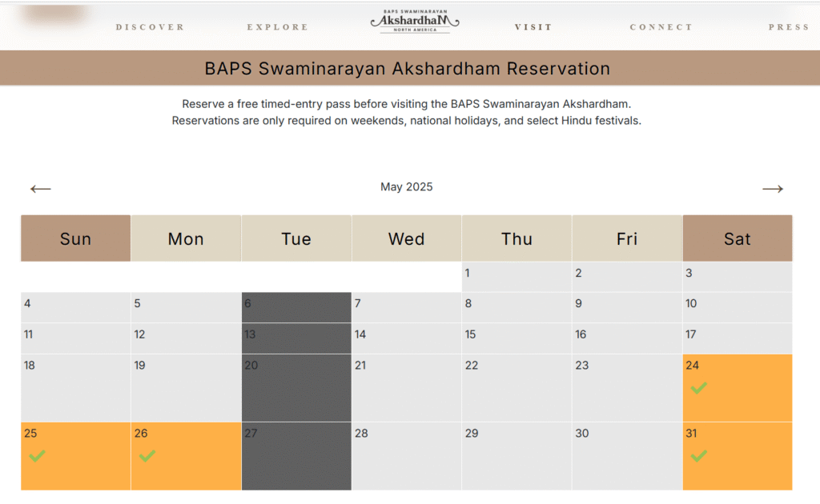The height and width of the screenshot is (504, 820).
Task: Click date cell 3
Action: pos(738,277)
